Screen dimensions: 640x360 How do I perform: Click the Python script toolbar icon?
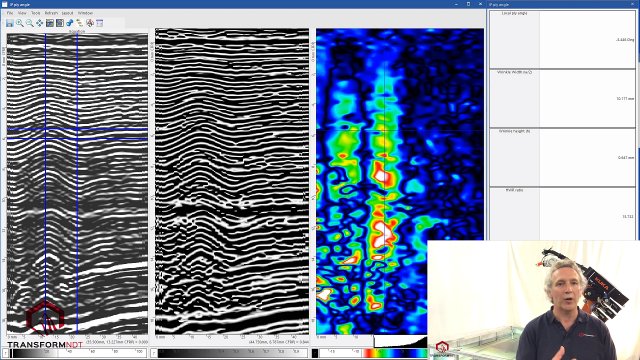(x=70, y=23)
